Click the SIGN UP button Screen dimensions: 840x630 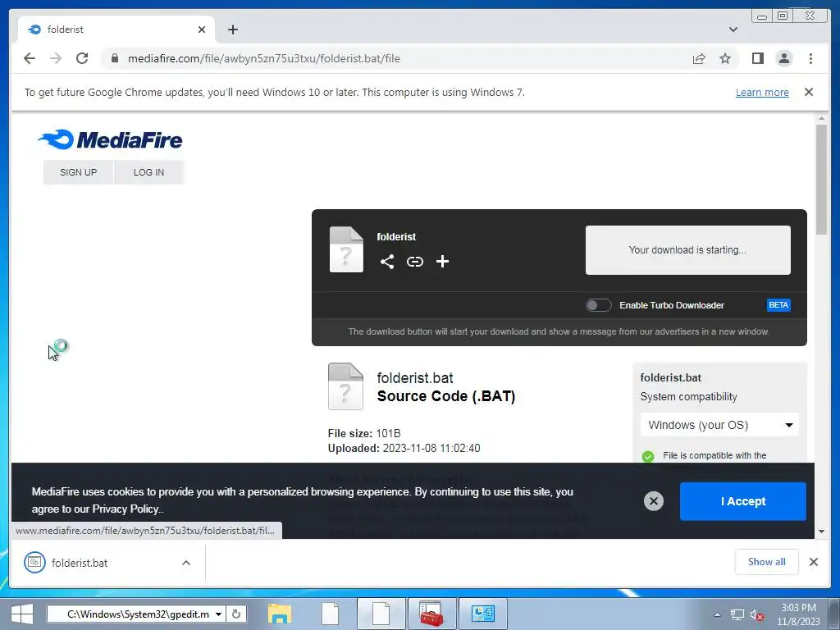coord(78,172)
